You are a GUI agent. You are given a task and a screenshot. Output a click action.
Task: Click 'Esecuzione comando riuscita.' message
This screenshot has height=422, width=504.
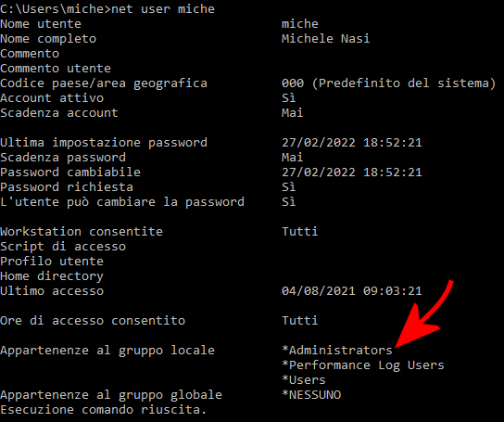pyautogui.click(x=103, y=409)
